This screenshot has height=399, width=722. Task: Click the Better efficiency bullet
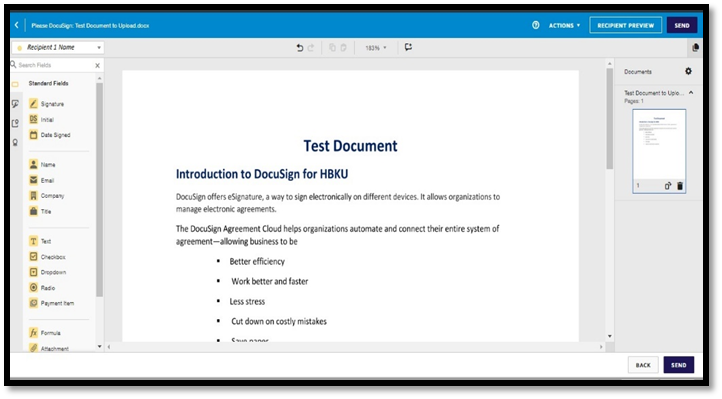click(x=257, y=261)
